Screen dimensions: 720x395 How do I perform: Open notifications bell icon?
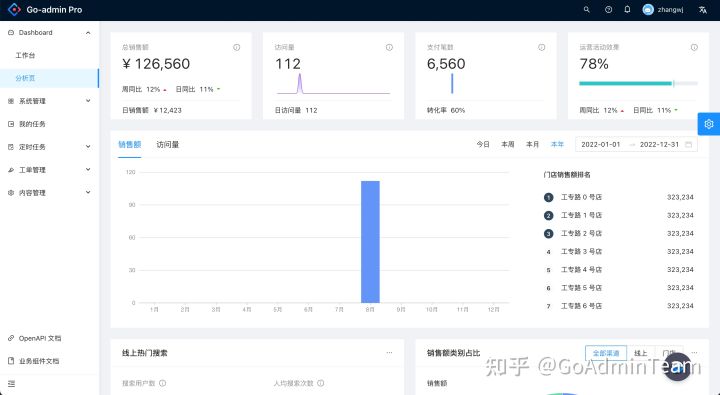[x=627, y=10]
